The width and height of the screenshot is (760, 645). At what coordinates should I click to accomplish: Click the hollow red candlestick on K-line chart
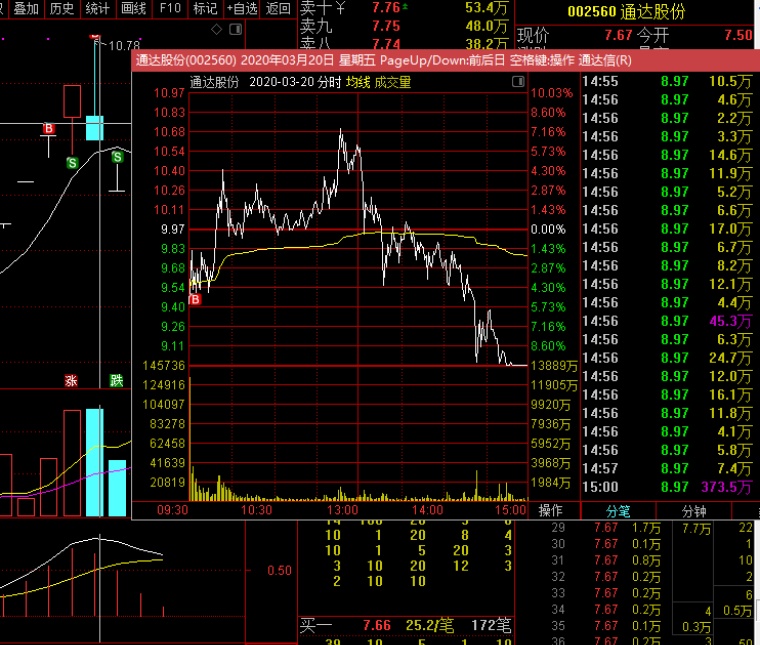72,101
